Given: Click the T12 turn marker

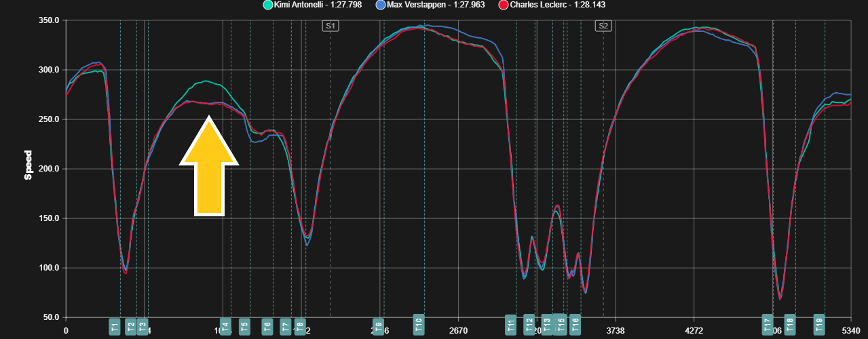Looking at the screenshot, I should pyautogui.click(x=529, y=325).
